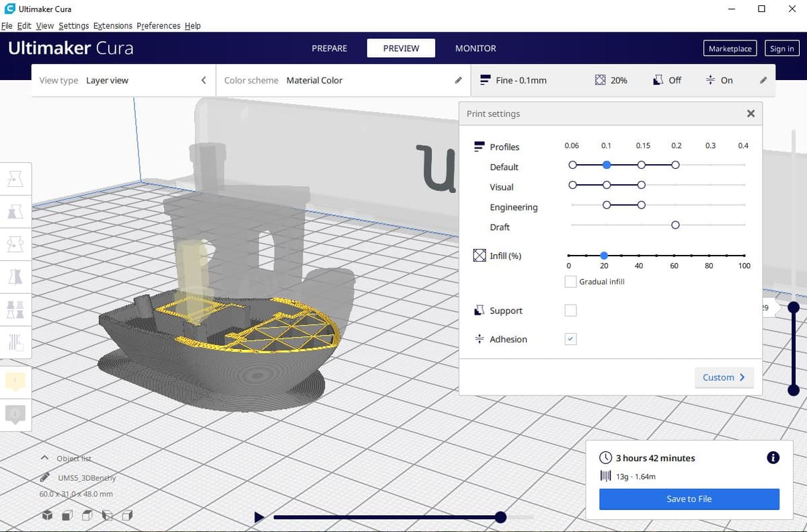Select the Rotate tool
The width and height of the screenshot is (807, 532).
15,243
